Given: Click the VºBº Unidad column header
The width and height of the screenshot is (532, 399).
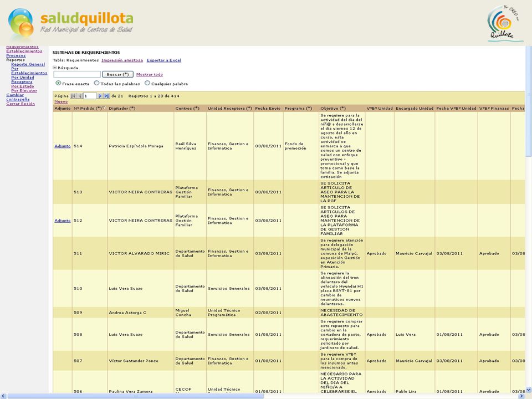Looking at the screenshot, I should (x=379, y=109).
